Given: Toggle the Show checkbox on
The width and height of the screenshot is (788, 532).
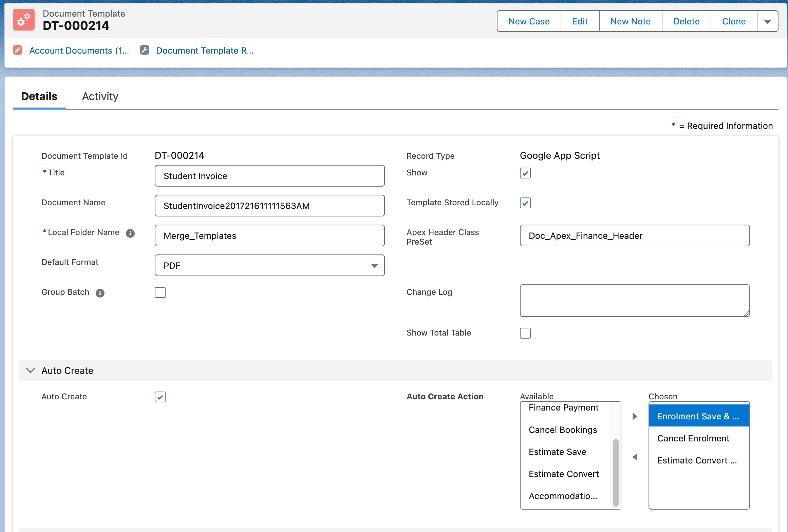Looking at the screenshot, I should (526, 173).
